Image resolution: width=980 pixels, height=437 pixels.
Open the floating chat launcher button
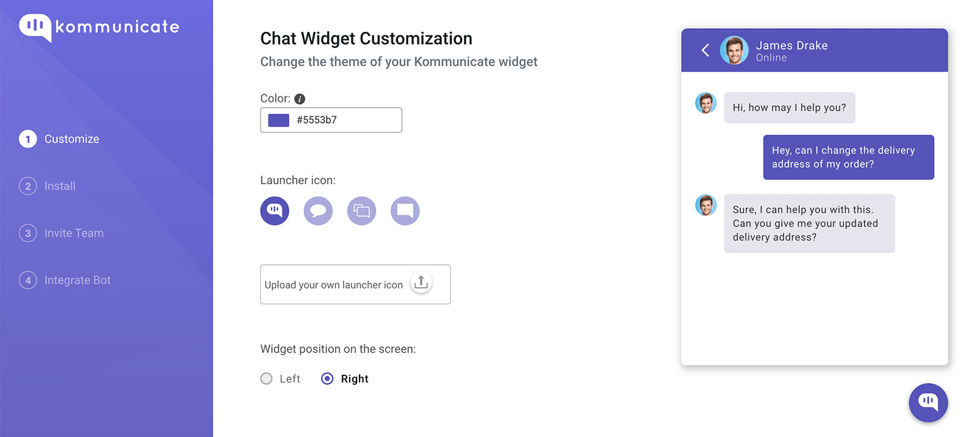pyautogui.click(x=928, y=402)
